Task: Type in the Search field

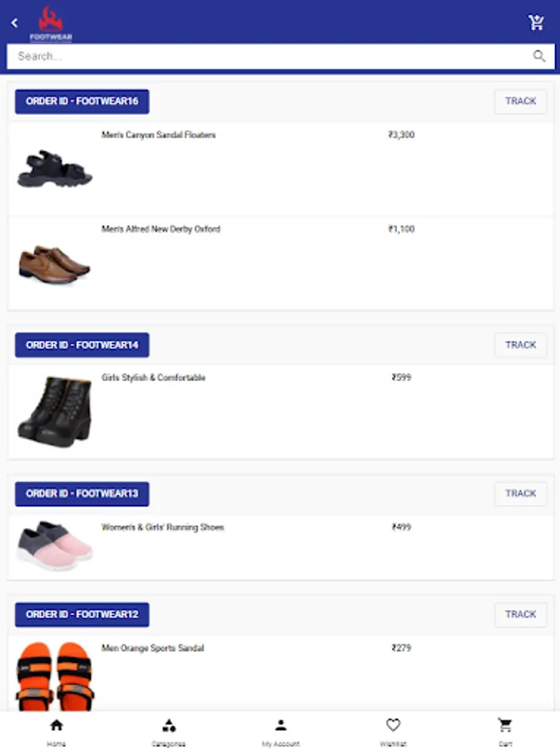Action: coord(266,56)
